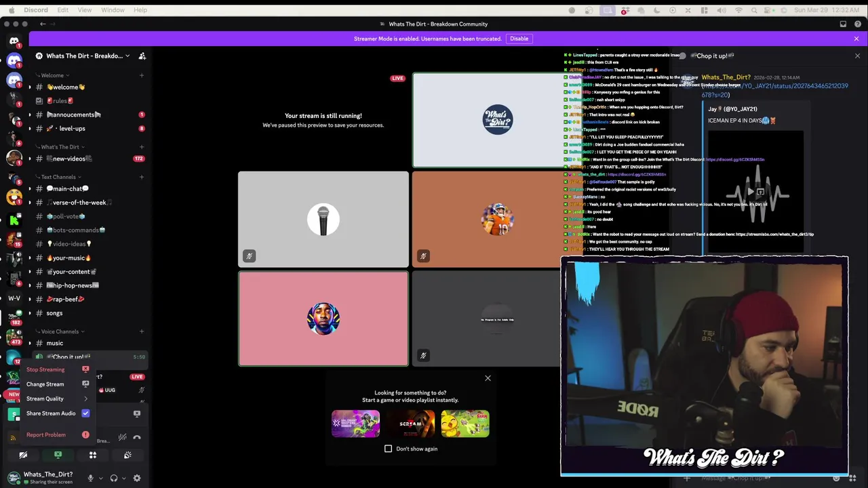Expand the headphone output options arrow
Viewport: 868px width, 488px height.
pos(123,478)
